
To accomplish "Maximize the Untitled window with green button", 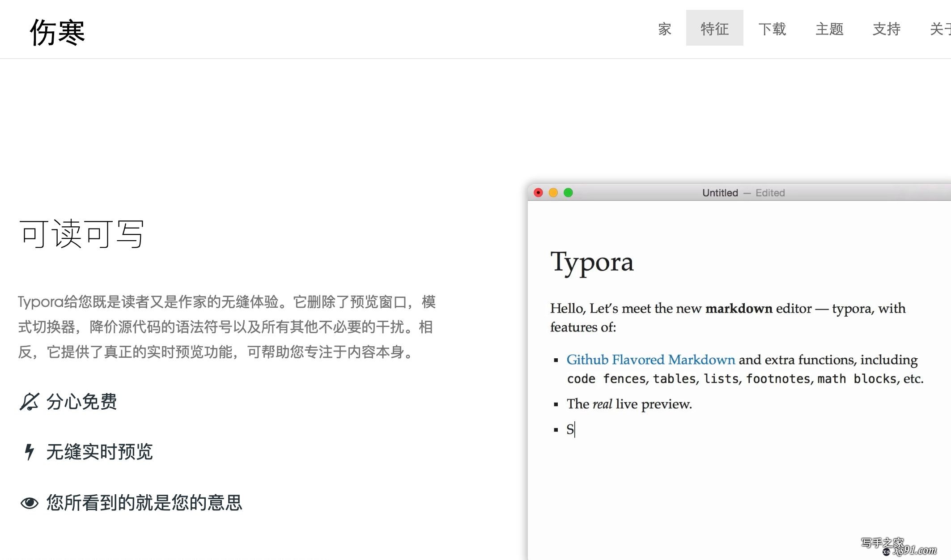I will 568,193.
